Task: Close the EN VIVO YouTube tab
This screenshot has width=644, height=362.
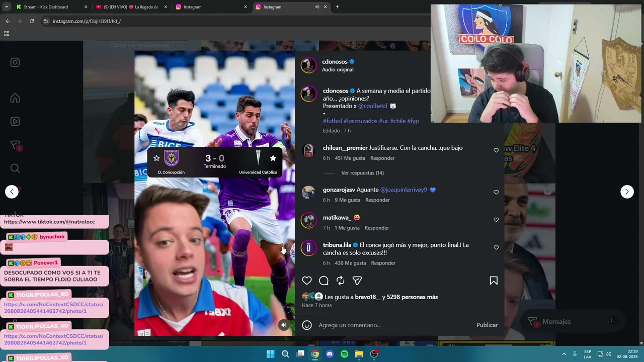Action: [166, 7]
